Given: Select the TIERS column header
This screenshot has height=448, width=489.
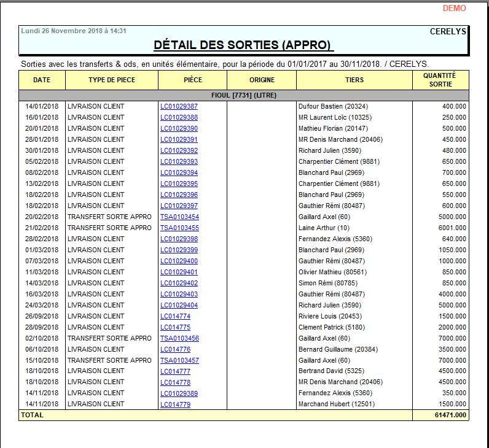Looking at the screenshot, I should click(354, 80).
